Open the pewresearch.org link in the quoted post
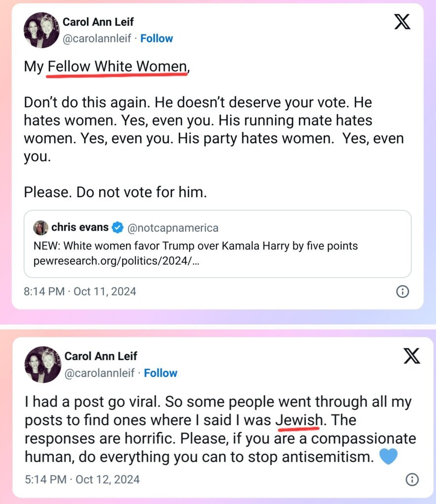The image size is (436, 504). [116, 261]
